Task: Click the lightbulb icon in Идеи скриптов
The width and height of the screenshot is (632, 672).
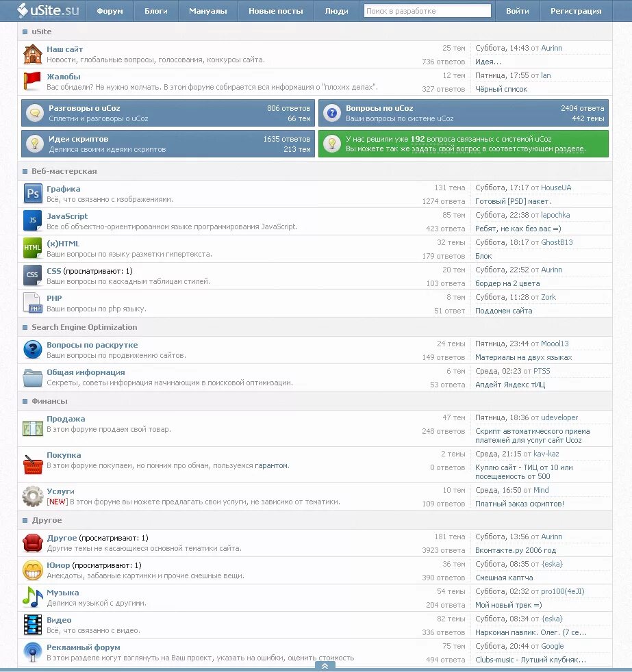Action: coord(35,144)
